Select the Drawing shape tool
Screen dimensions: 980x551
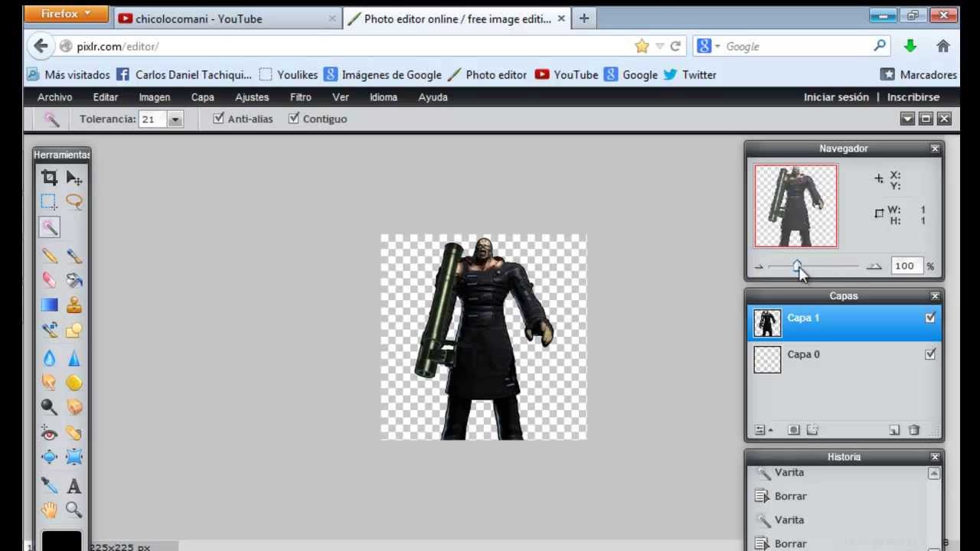coord(74,330)
